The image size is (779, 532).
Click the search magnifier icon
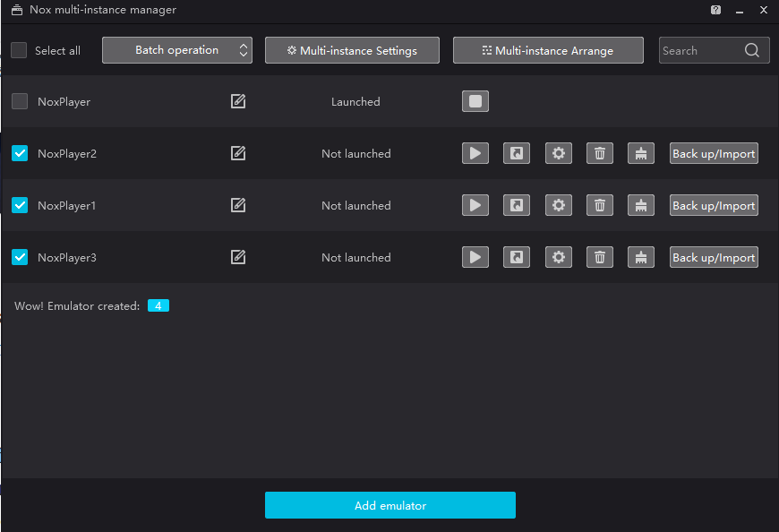(751, 50)
